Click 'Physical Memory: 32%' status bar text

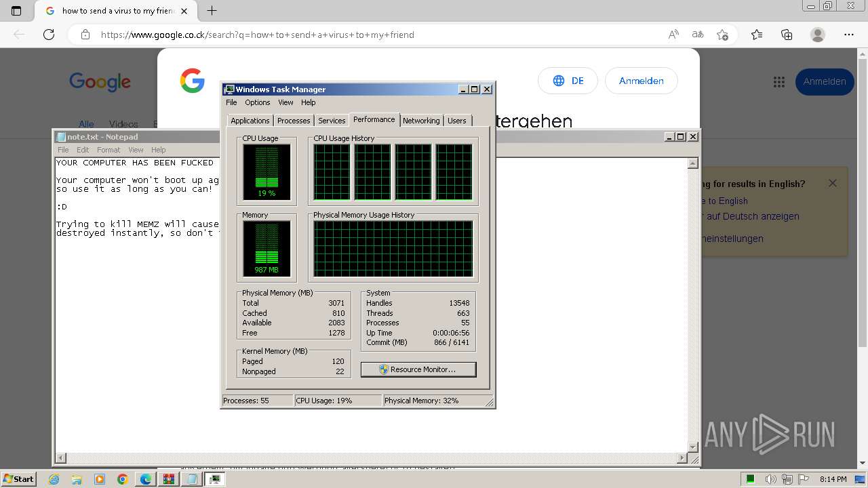pyautogui.click(x=421, y=401)
